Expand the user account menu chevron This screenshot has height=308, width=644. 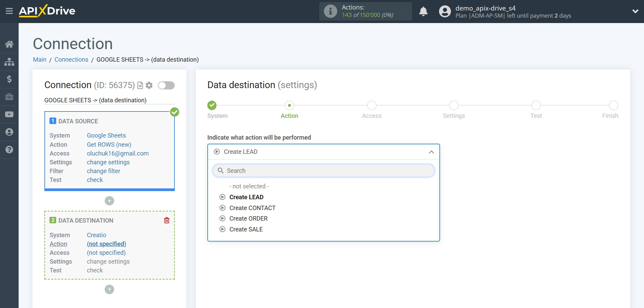[635, 11]
